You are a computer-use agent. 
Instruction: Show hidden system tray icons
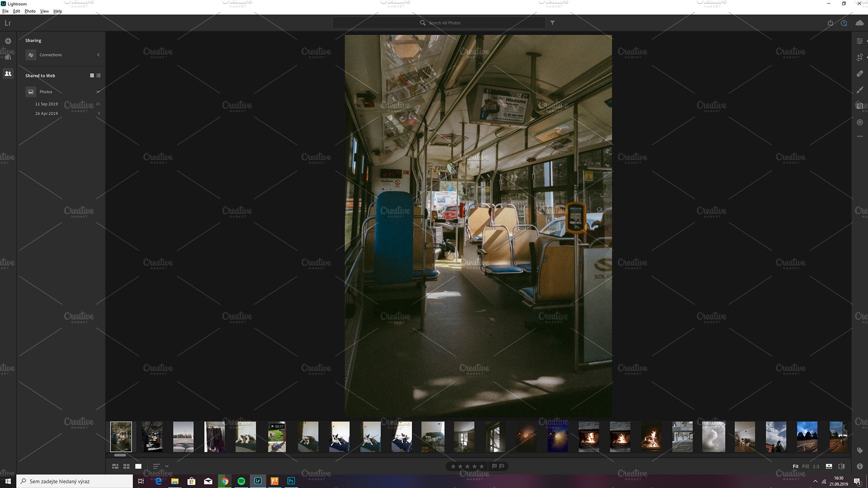[815, 481]
